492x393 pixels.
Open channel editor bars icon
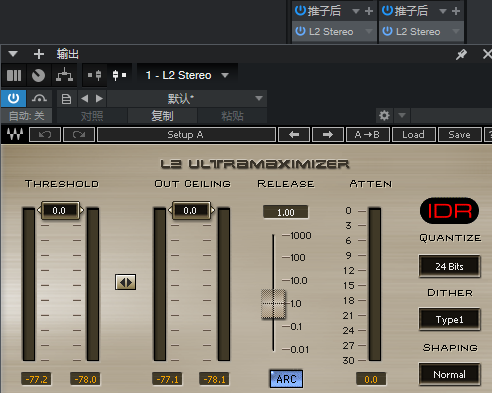point(14,75)
